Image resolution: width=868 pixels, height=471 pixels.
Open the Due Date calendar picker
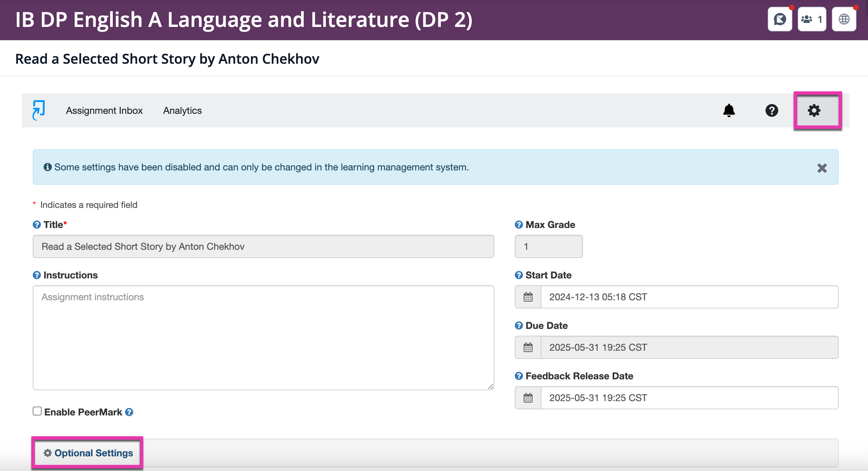pos(528,348)
